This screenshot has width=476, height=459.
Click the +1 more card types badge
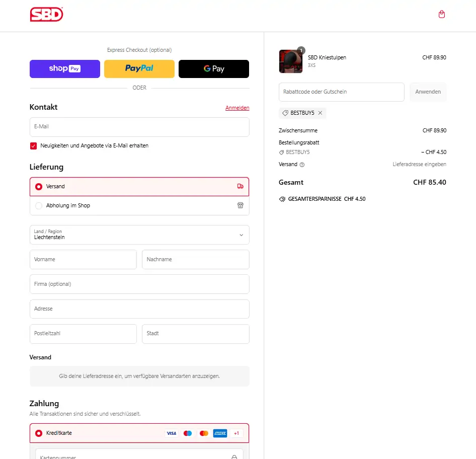[236, 433]
